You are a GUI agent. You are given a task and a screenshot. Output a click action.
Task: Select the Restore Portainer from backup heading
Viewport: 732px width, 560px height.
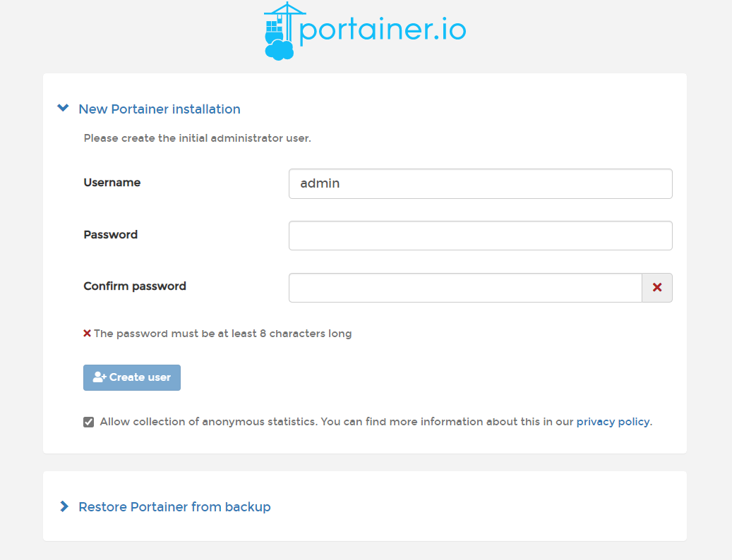click(x=174, y=506)
